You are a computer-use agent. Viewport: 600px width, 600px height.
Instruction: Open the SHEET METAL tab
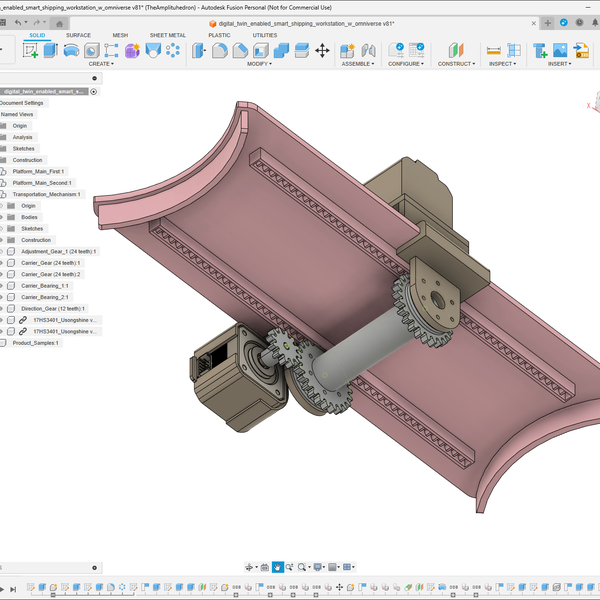coord(167,35)
